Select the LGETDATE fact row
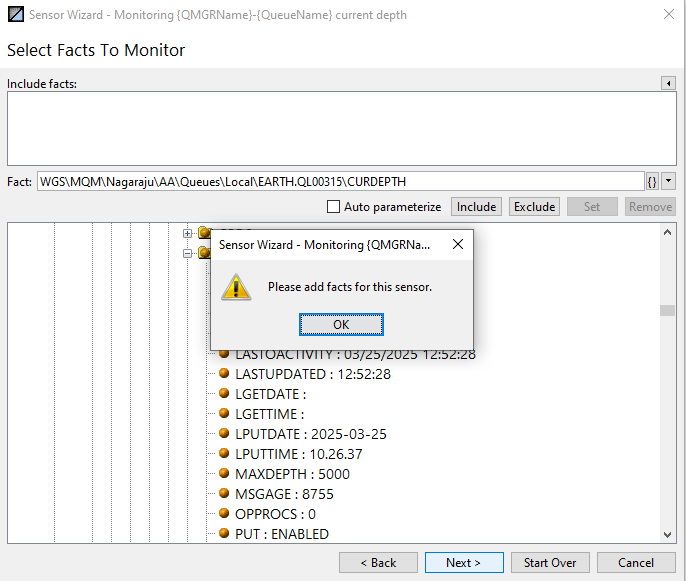 (x=271, y=394)
